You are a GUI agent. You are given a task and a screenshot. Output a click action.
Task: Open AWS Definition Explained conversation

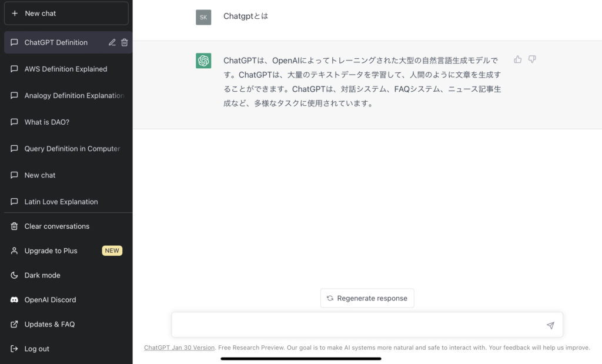tap(65, 69)
